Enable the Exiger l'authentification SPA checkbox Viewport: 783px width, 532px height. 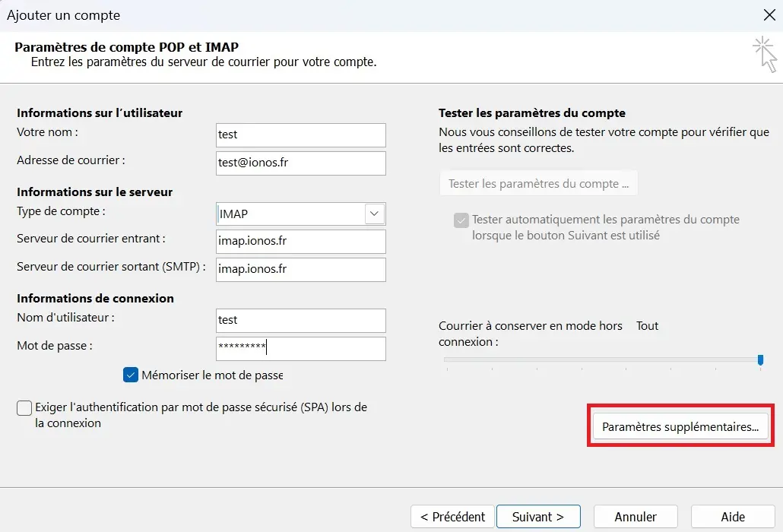coord(24,407)
